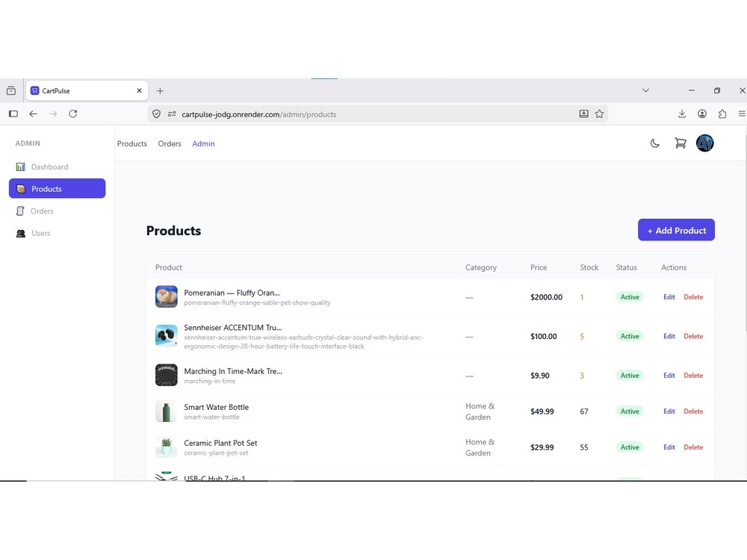Go to Products in top navigation

pos(132,144)
